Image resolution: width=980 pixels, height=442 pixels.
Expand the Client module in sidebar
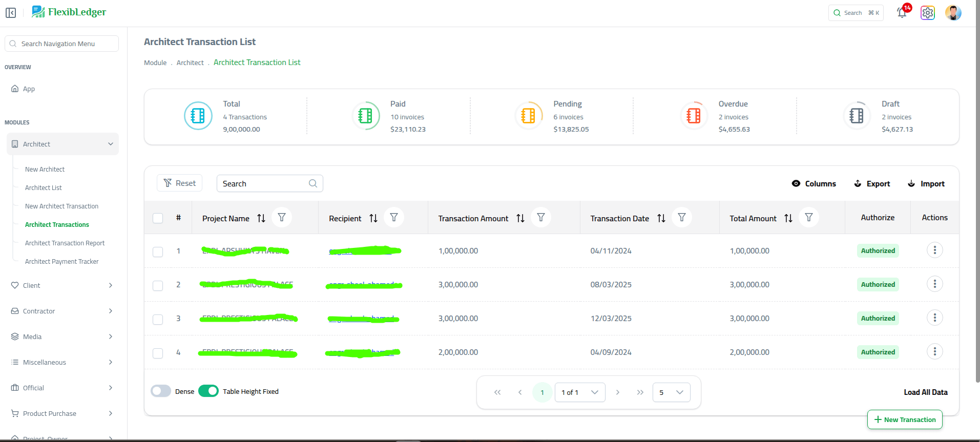coord(61,285)
